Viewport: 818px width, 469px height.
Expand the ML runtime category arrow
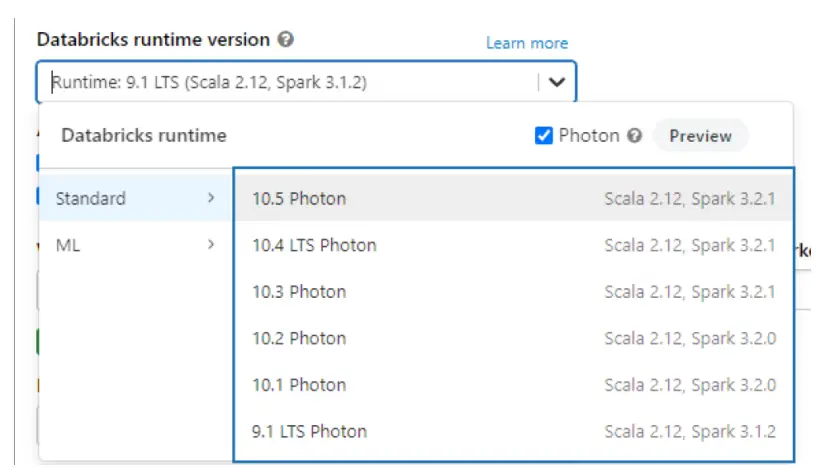point(210,243)
